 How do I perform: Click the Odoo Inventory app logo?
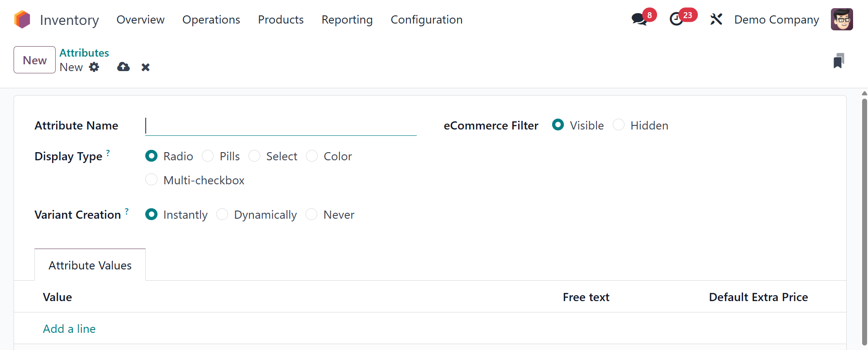click(x=22, y=20)
